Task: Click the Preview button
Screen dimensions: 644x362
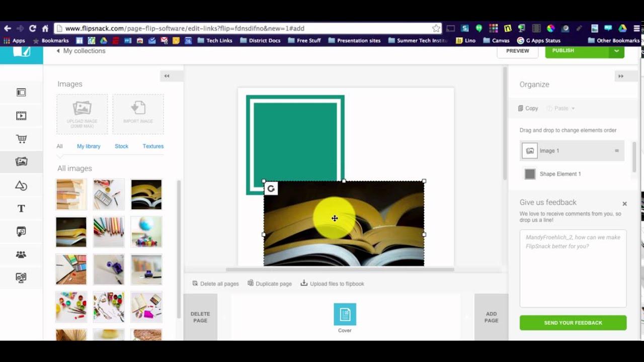Action: (518, 51)
